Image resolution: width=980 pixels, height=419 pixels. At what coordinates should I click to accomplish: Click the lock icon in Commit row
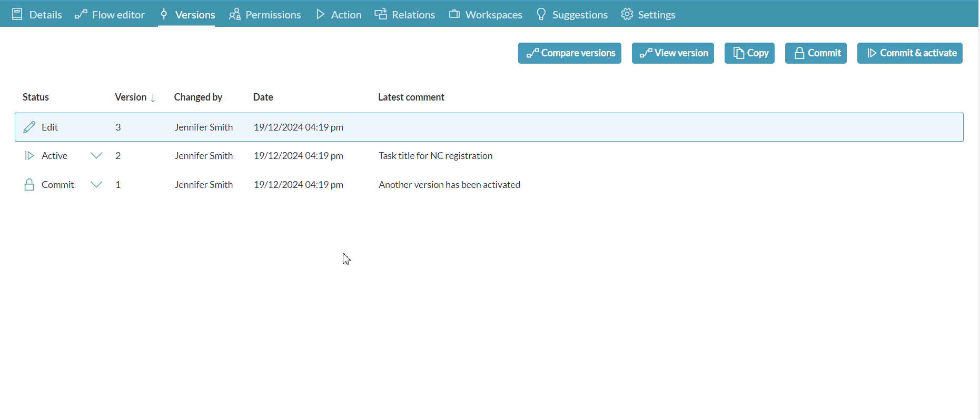click(29, 185)
